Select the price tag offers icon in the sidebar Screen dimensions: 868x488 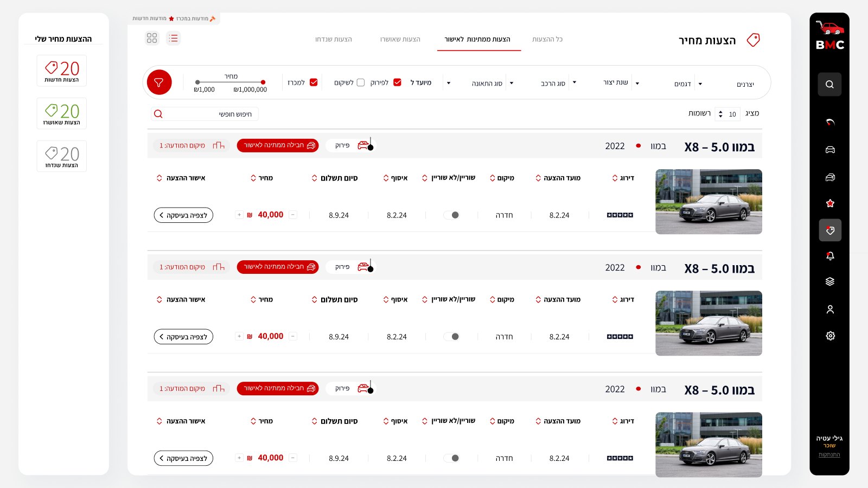pos(830,230)
